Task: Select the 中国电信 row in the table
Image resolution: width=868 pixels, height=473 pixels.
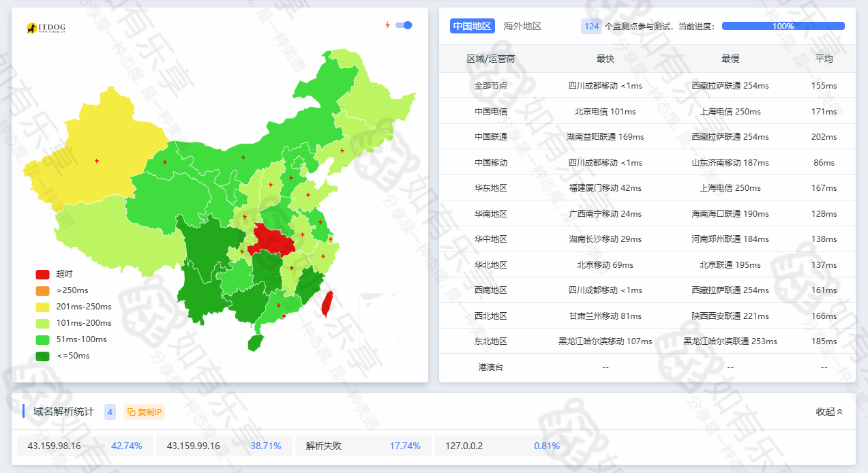Action: [x=491, y=111]
